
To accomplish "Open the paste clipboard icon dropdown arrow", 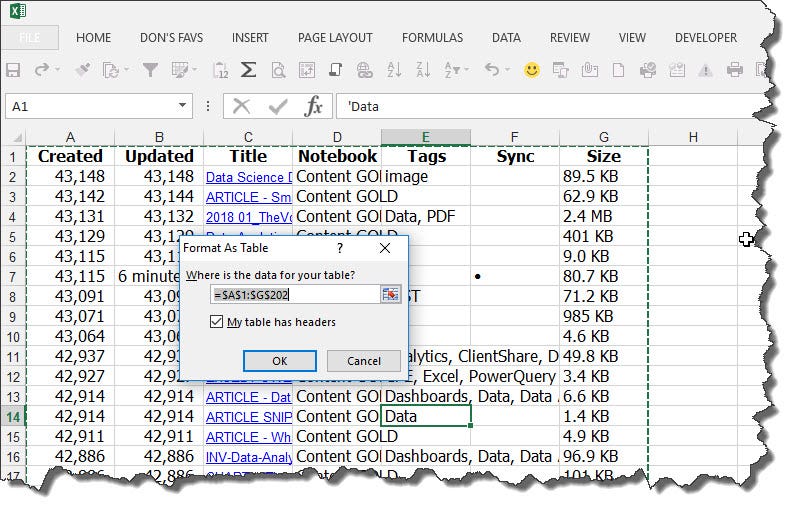I will click(x=126, y=70).
